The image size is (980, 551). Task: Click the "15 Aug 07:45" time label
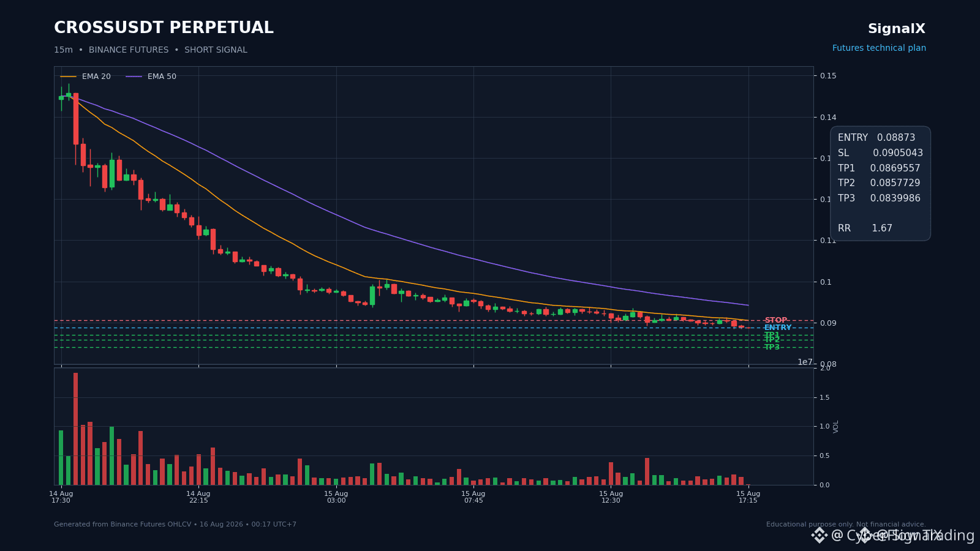tap(473, 497)
